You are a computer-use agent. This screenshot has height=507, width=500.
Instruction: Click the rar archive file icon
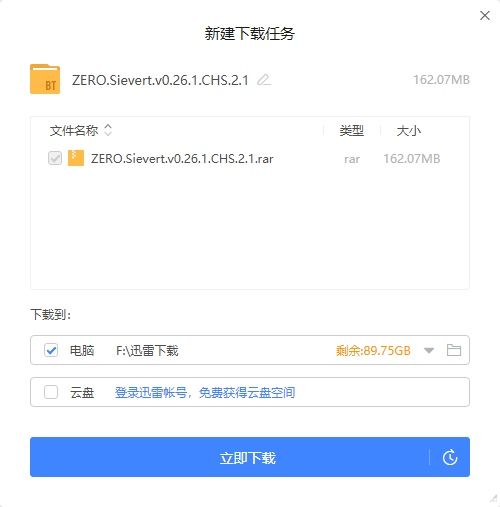(76, 158)
